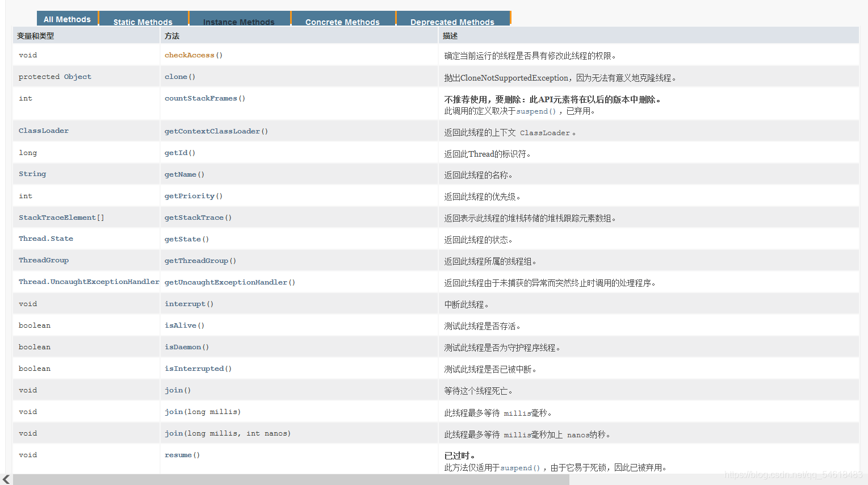Click the Thread.State type link
The width and height of the screenshot is (868, 485).
[46, 239]
